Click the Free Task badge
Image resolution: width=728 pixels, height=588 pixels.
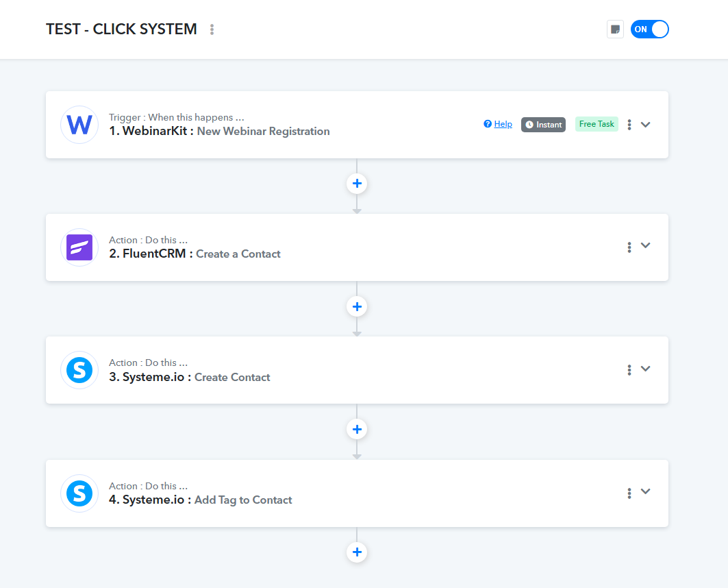point(597,124)
